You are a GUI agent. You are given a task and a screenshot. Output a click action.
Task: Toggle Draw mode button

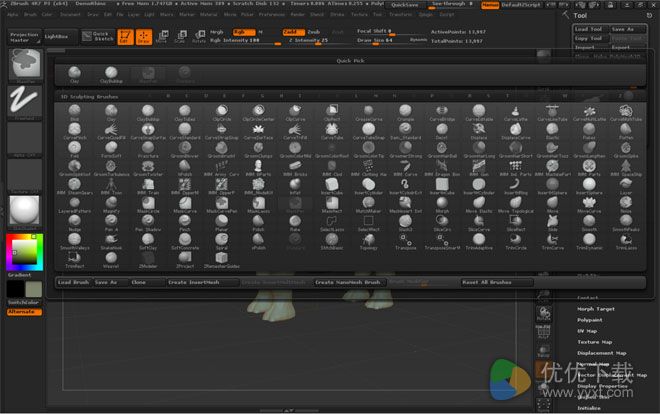pos(144,37)
